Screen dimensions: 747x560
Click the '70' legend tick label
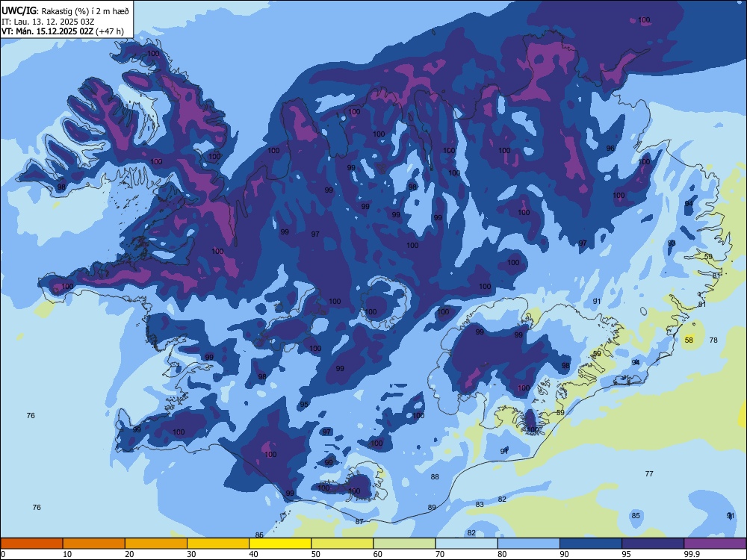point(440,554)
